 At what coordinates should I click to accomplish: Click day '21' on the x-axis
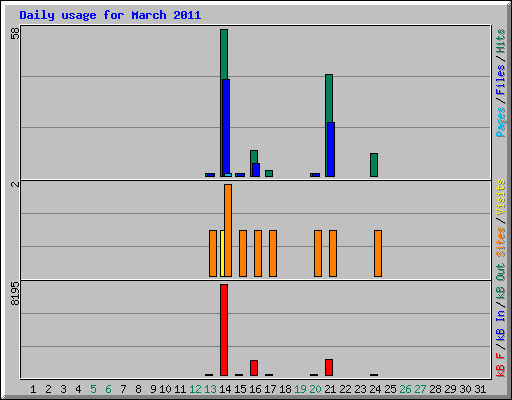click(330, 389)
